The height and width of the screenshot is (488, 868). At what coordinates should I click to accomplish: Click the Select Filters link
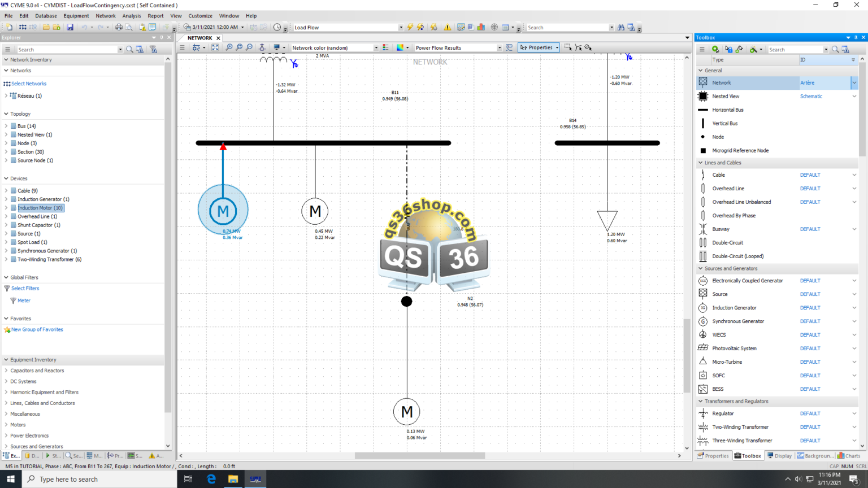pyautogui.click(x=25, y=288)
